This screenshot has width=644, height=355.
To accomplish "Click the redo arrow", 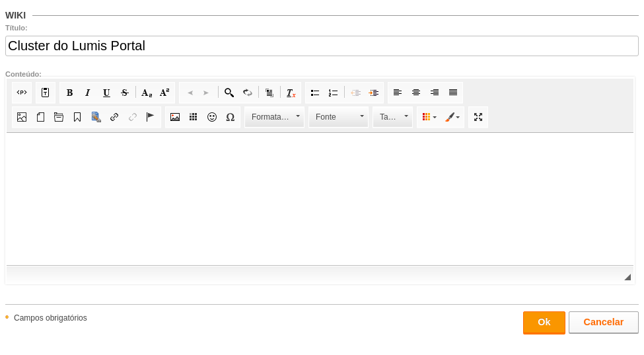I will click(x=206, y=93).
